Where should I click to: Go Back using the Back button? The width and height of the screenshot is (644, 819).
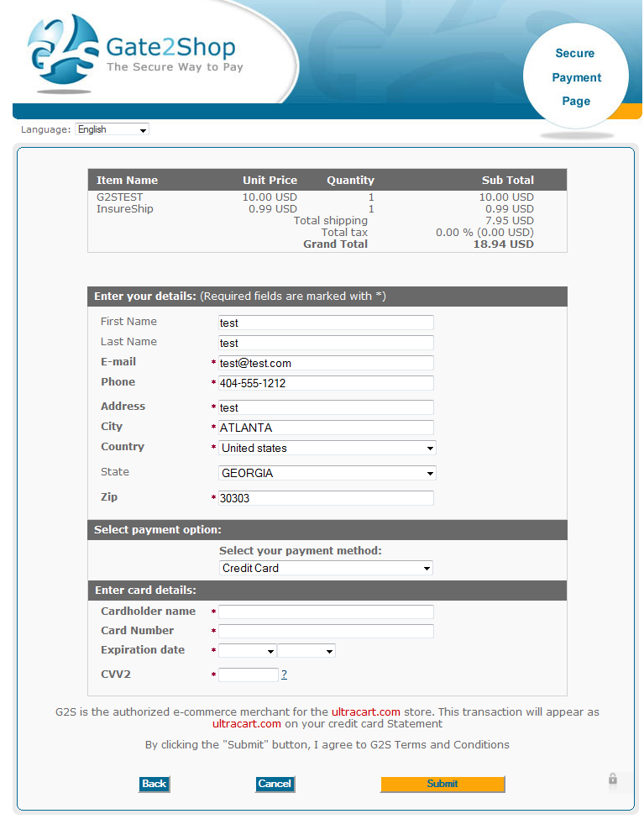[x=154, y=784]
